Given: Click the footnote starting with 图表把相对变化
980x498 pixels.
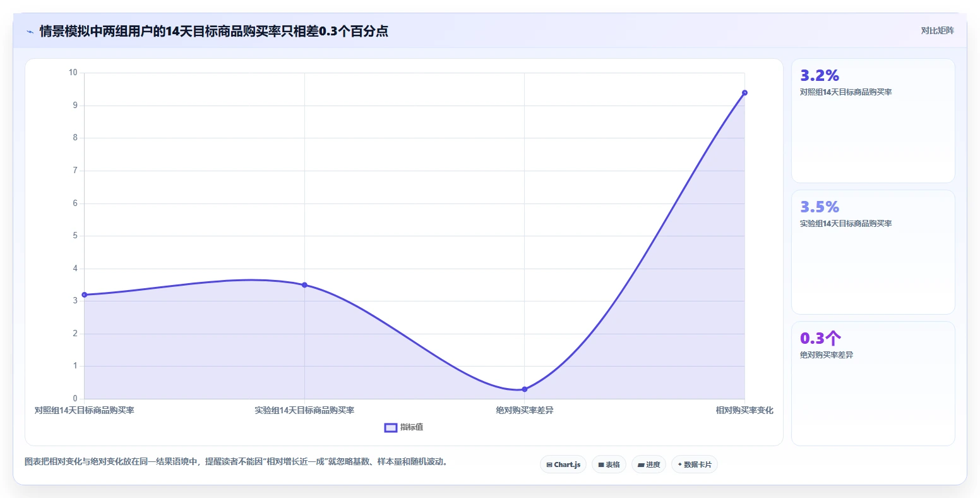Looking at the screenshot, I should (236, 462).
